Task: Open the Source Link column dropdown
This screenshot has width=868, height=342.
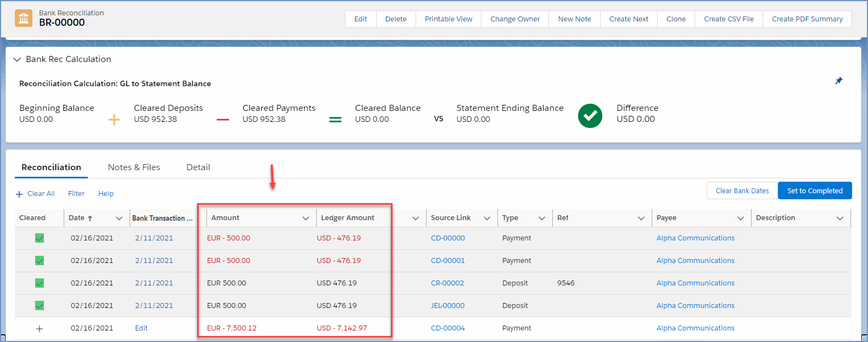Action: 486,218
